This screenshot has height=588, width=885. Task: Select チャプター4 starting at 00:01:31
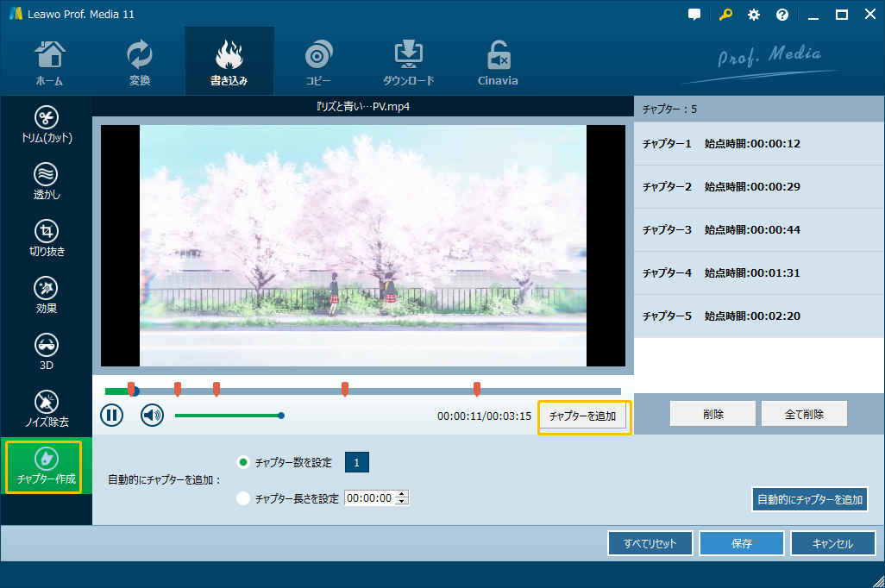coord(759,273)
